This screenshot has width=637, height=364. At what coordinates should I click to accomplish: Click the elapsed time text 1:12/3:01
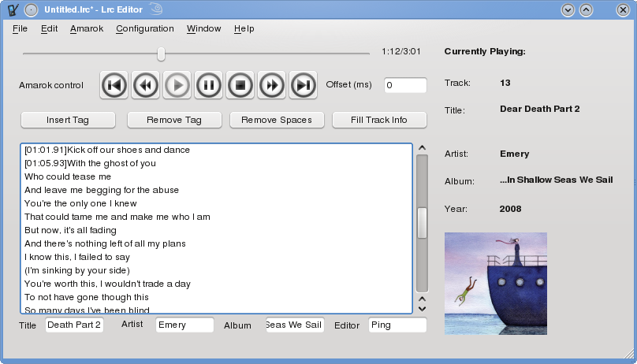click(x=401, y=51)
